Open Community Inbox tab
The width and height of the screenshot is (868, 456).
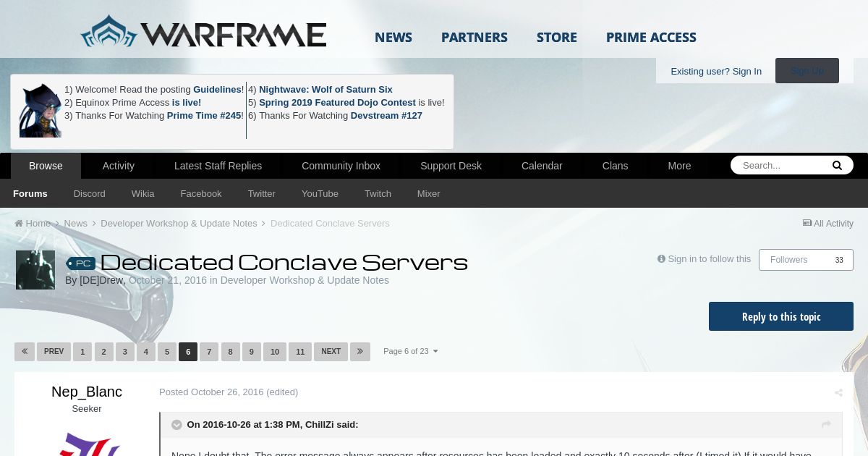click(x=341, y=166)
